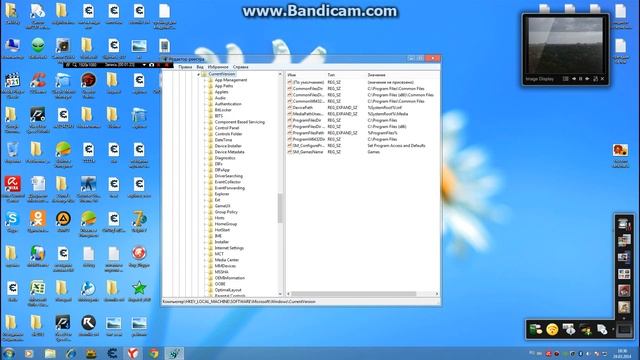Select the DateTime registry key
This screenshot has width=640, height=360.
pyautogui.click(x=223, y=140)
